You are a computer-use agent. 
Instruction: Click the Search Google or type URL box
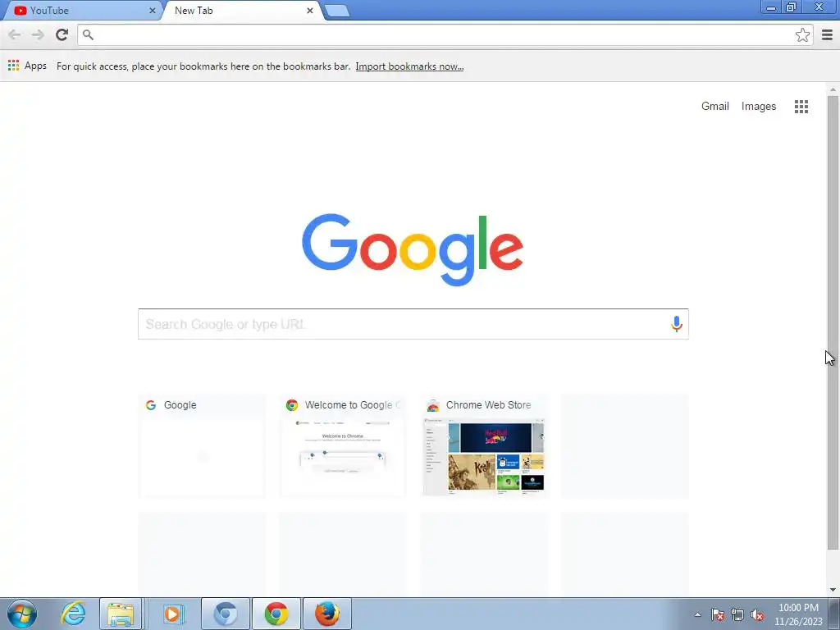coord(413,324)
